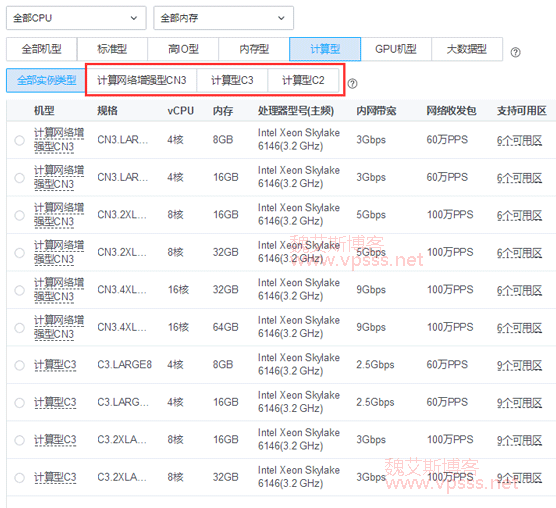Click the 全部实例类型 button
Screen dimensions: 556x508
coord(46,80)
